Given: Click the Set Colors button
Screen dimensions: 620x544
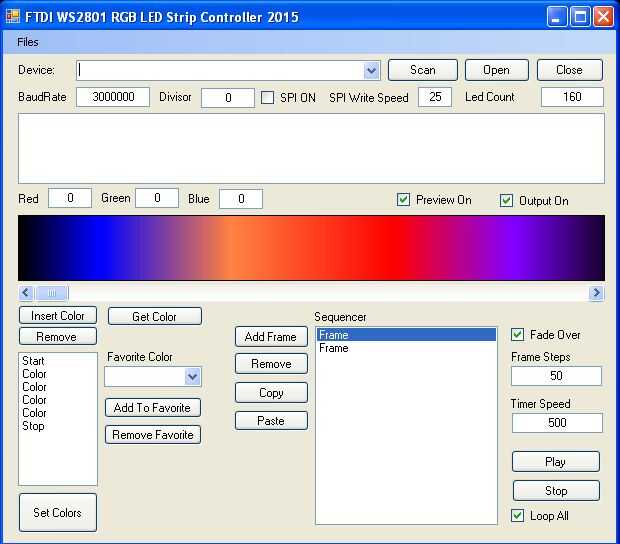Looking at the screenshot, I should [x=58, y=513].
